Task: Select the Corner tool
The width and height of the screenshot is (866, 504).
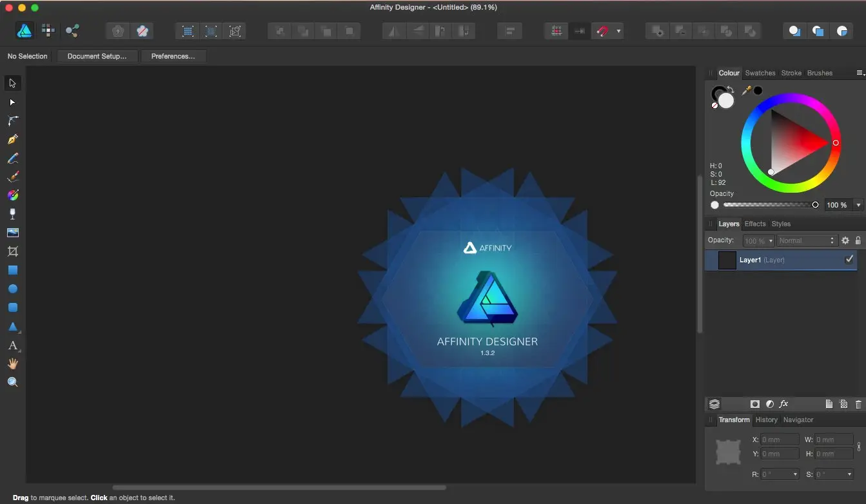Action: coord(12,121)
